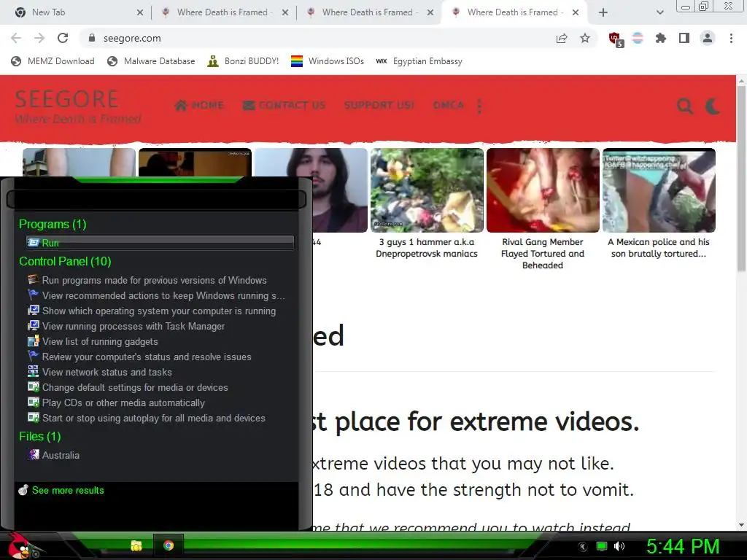Click the start menu search box
Screen dimensions: 747x560
(156, 199)
